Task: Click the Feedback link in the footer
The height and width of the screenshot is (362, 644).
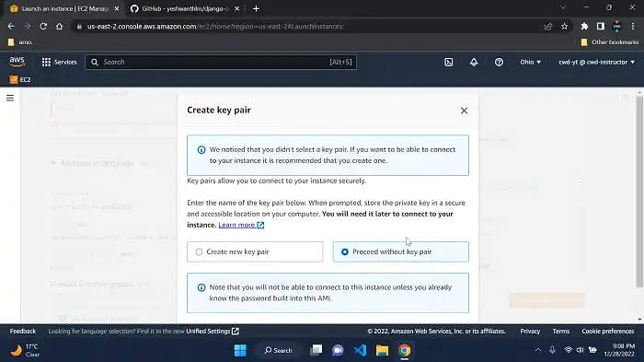Action: 23,332
